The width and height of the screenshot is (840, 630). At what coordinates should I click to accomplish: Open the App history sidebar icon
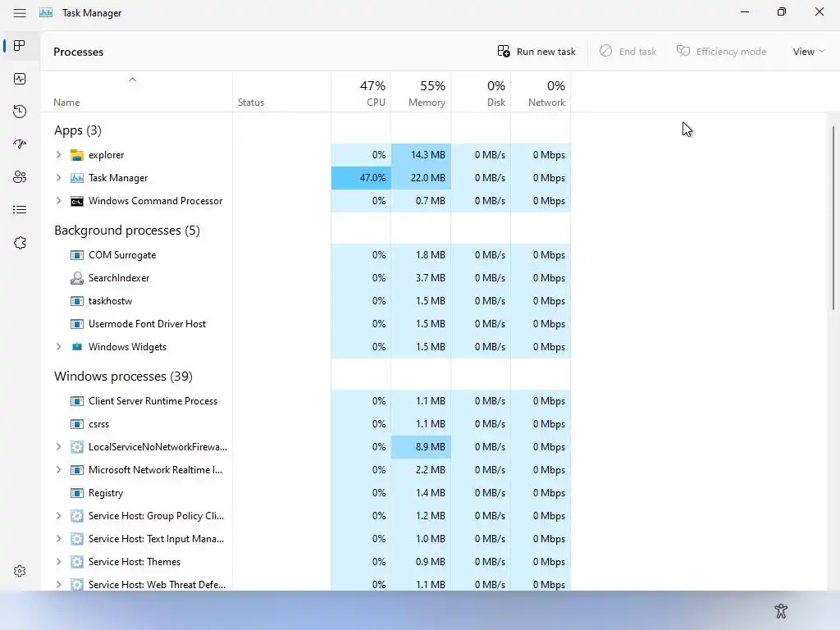coord(20,112)
